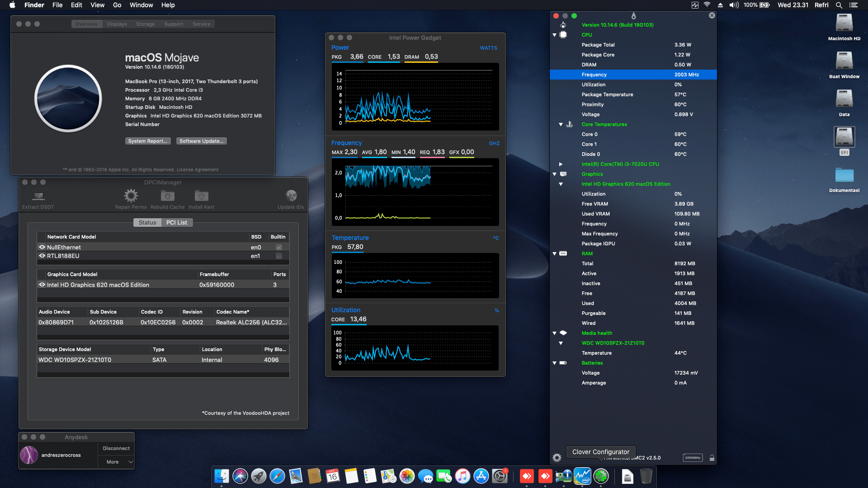Open Clover Configurator from dock
868x488 pixels.
[x=601, y=476]
